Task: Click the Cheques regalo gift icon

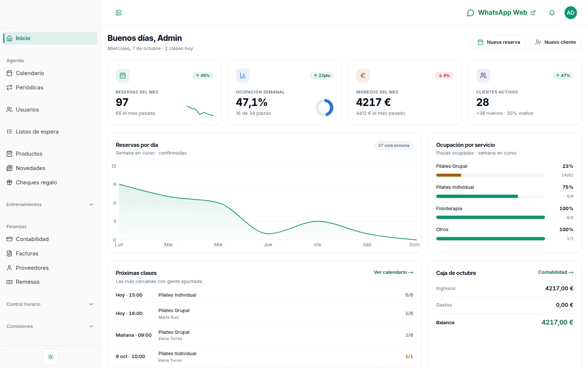Action: [x=10, y=183]
